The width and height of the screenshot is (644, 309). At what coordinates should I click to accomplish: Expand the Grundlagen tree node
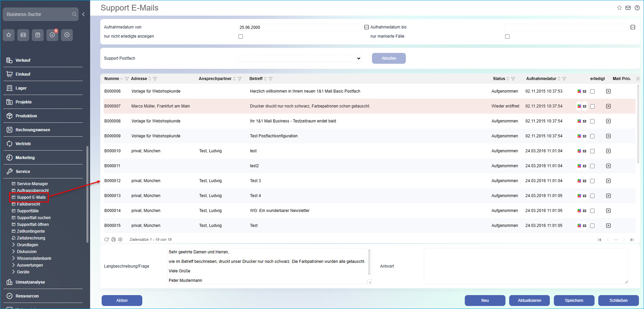tap(14, 245)
